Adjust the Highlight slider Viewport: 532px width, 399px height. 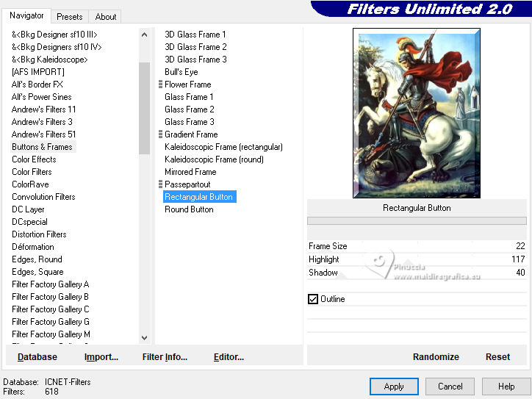[x=417, y=259]
